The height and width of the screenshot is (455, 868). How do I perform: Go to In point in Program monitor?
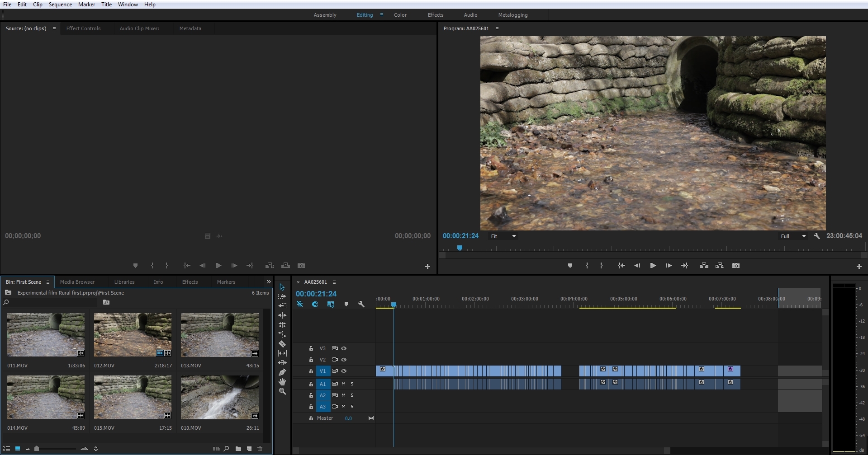tap(621, 266)
